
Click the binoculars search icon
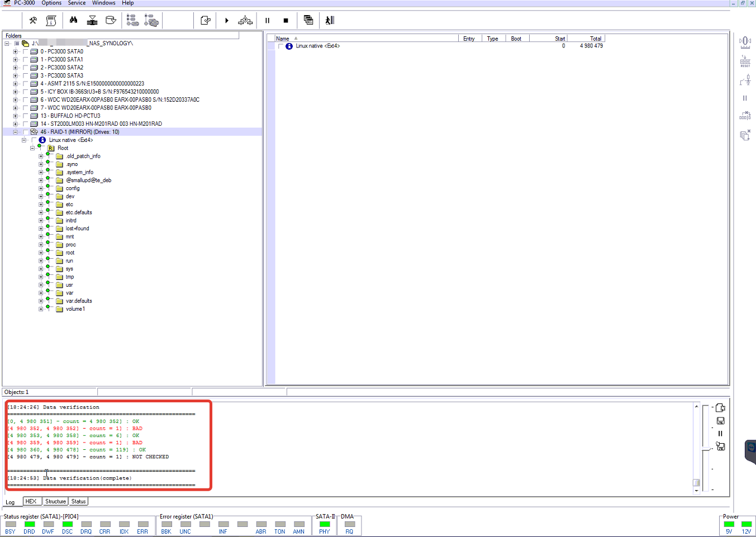73,20
